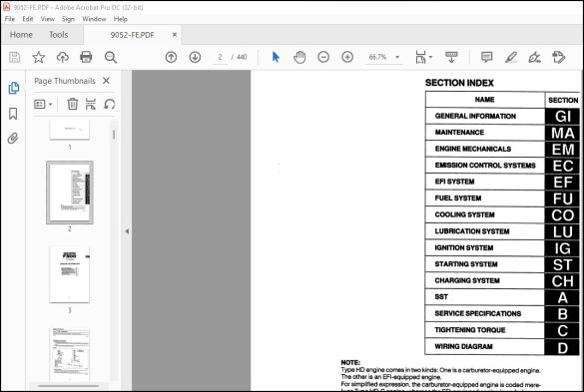Screen dimensions: 584x392
Task: Zoom in with plus button
Action: click(x=347, y=57)
